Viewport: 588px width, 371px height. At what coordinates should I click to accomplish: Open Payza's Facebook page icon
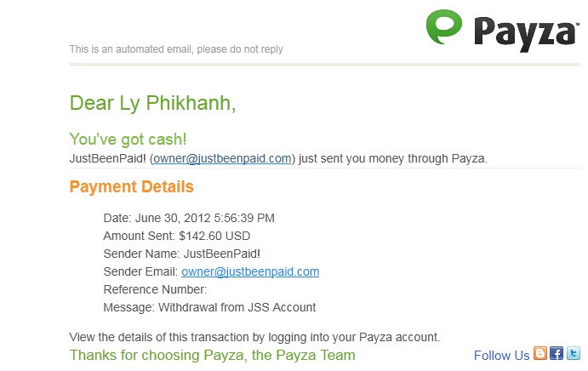pyautogui.click(x=557, y=354)
